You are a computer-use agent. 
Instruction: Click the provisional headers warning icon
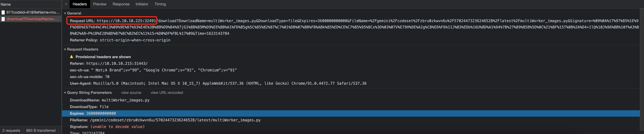72,57
